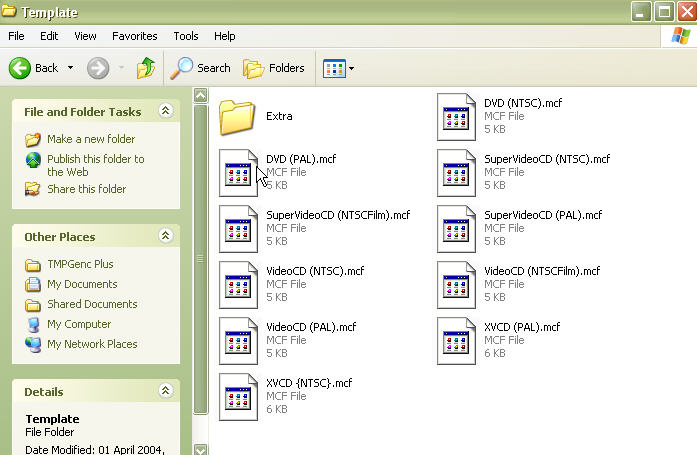Click the Publish to Web globe icon

click(33, 160)
